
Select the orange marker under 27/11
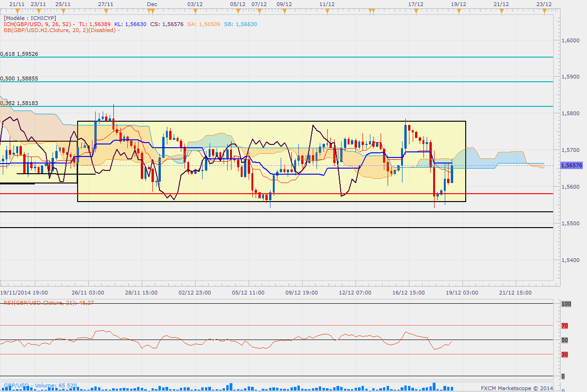point(106,10)
